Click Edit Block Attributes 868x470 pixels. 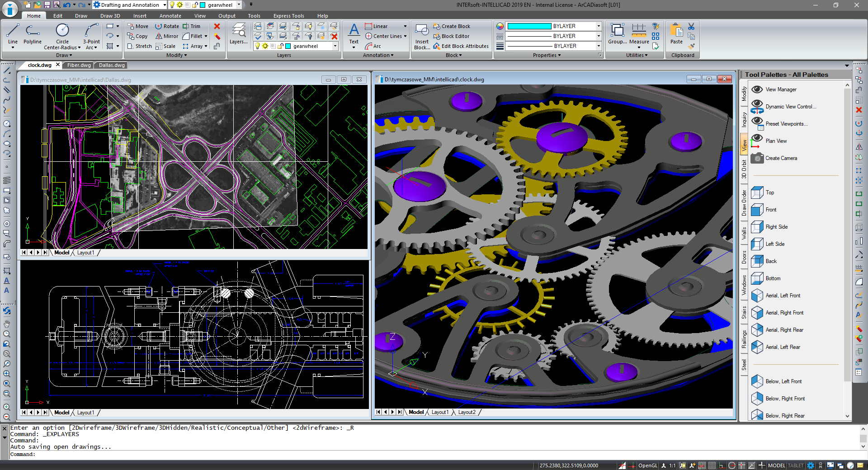[461, 46]
